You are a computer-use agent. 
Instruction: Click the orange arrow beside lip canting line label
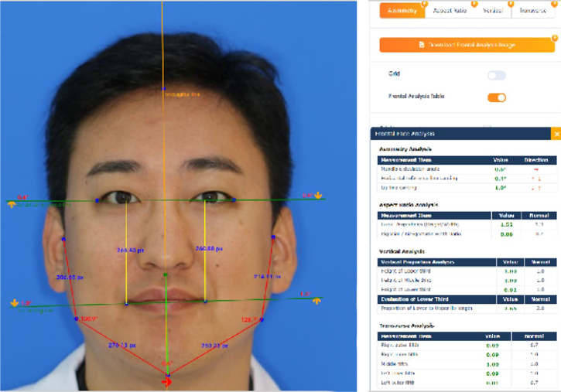click(x=14, y=302)
